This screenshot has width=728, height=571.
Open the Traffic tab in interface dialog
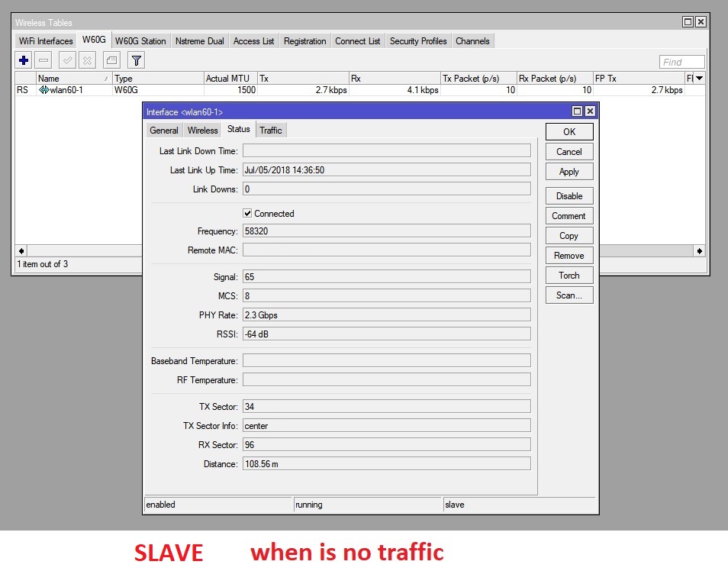[x=271, y=130]
